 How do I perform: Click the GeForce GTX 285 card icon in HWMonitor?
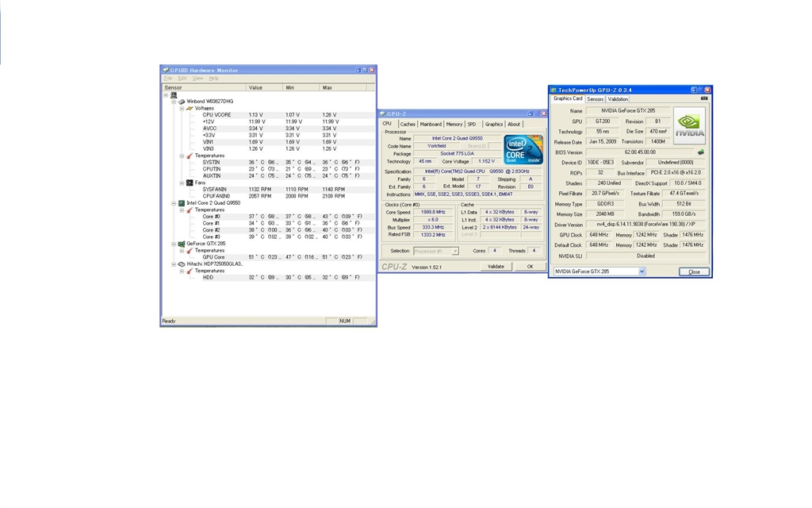(182, 244)
